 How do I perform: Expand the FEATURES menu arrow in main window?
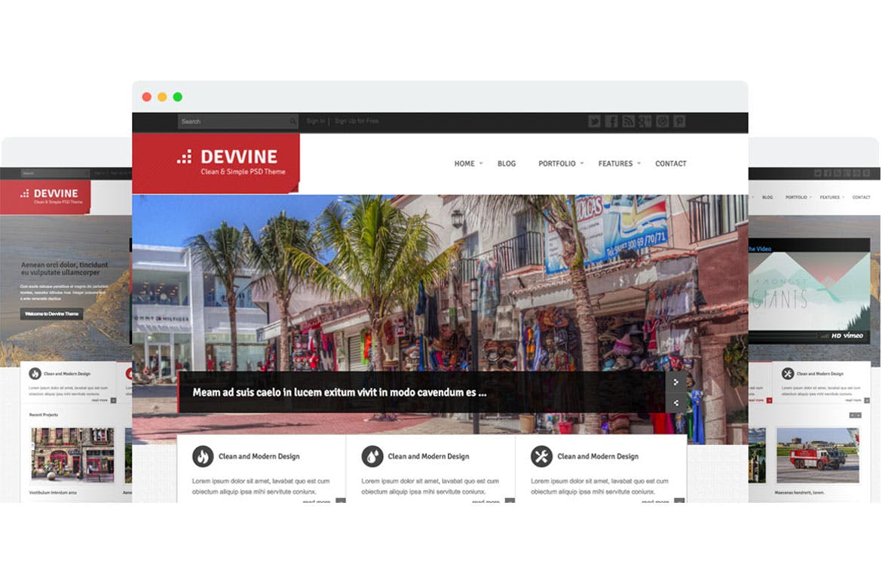[x=639, y=163]
